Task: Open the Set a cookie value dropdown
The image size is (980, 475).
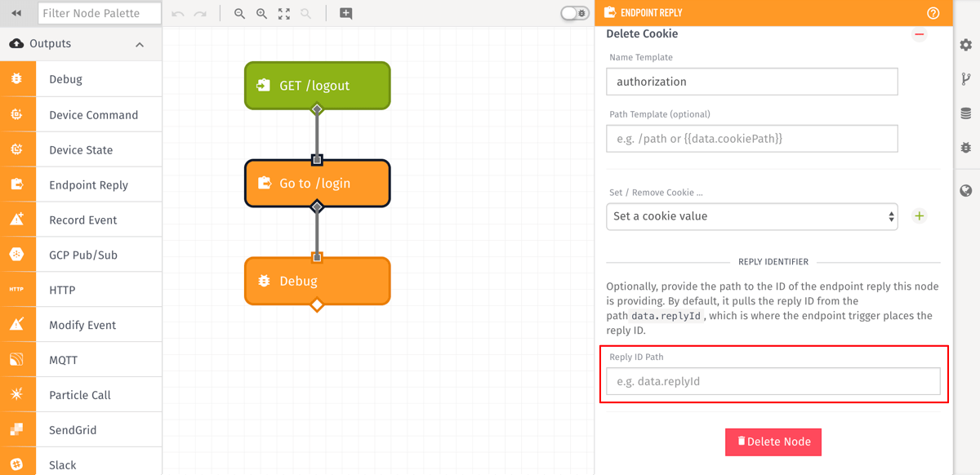Action: coord(752,216)
